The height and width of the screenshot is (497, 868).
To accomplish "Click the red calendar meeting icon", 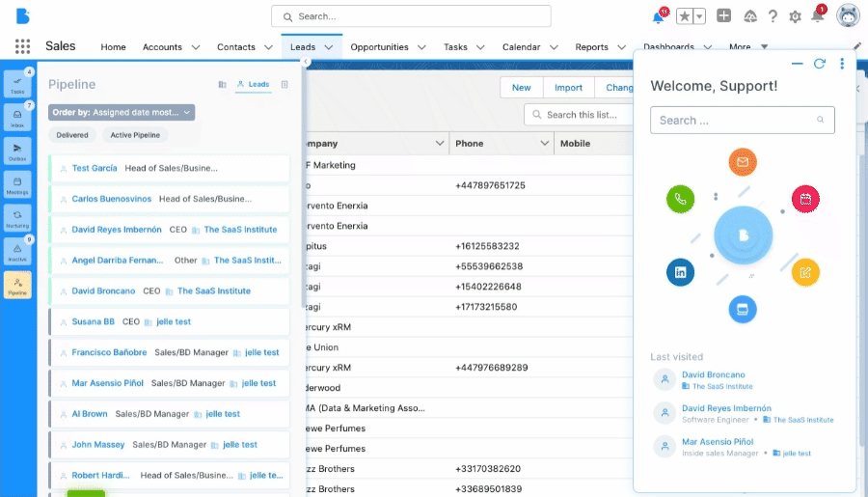I will click(x=805, y=199).
